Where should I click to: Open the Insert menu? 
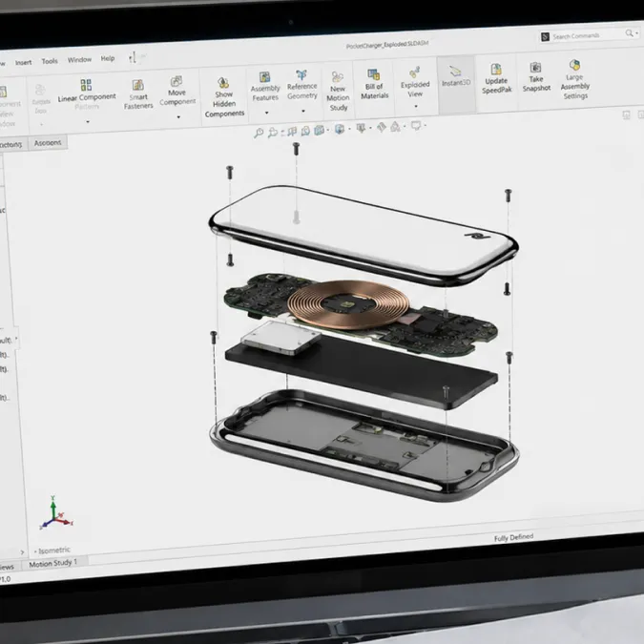point(23,62)
